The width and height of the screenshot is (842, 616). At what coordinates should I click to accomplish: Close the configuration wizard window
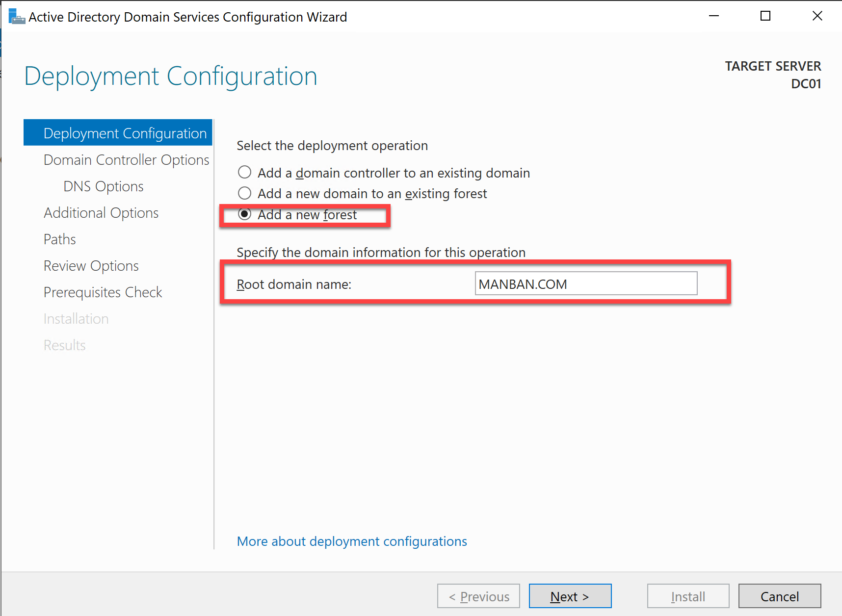point(817,16)
